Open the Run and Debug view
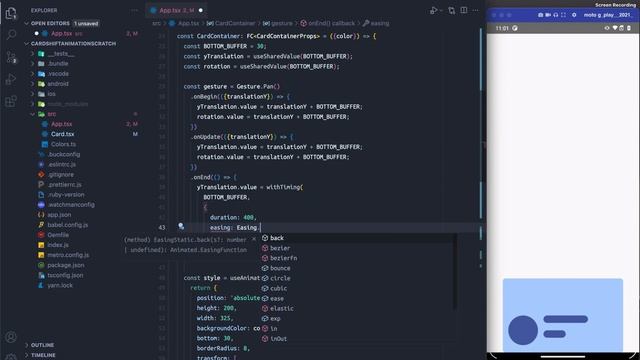Screen dimensions: 640x360 click(x=11, y=79)
